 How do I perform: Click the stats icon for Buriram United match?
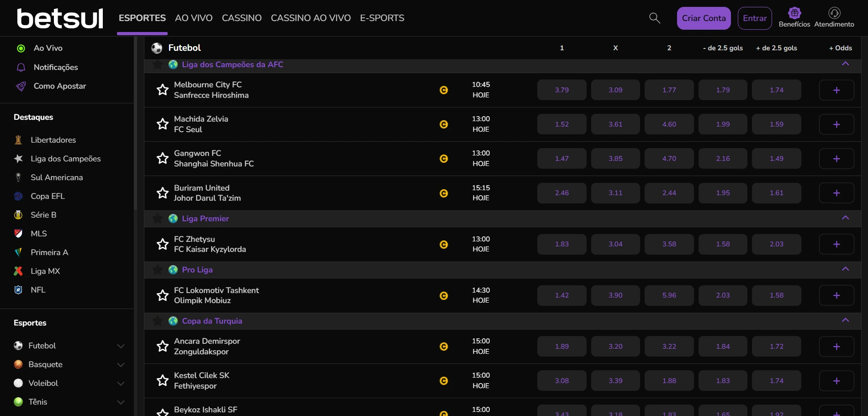point(444,193)
